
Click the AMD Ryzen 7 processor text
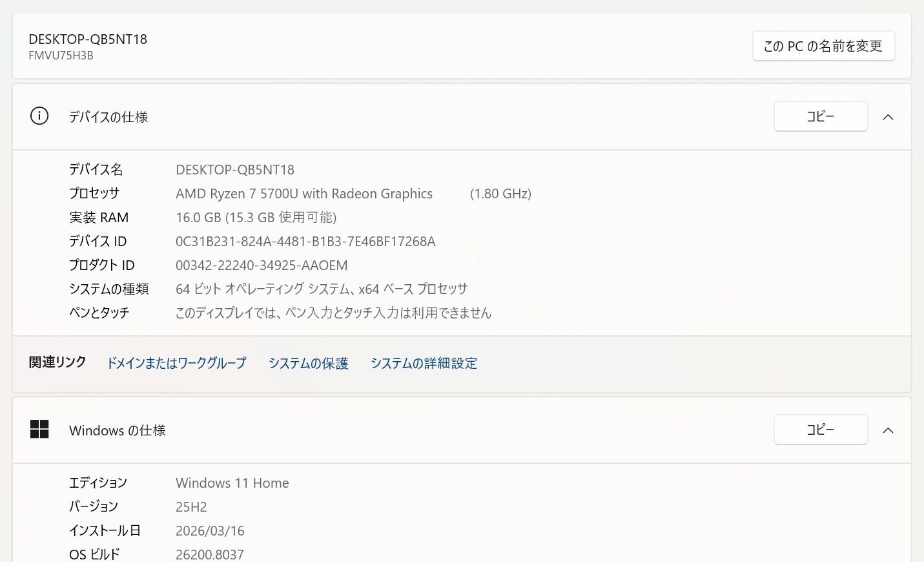(x=304, y=194)
